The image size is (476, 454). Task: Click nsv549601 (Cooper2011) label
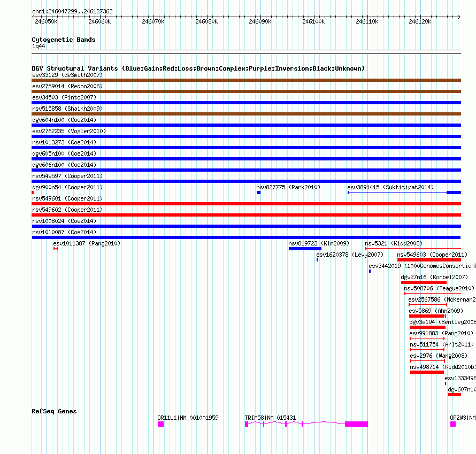(67, 198)
